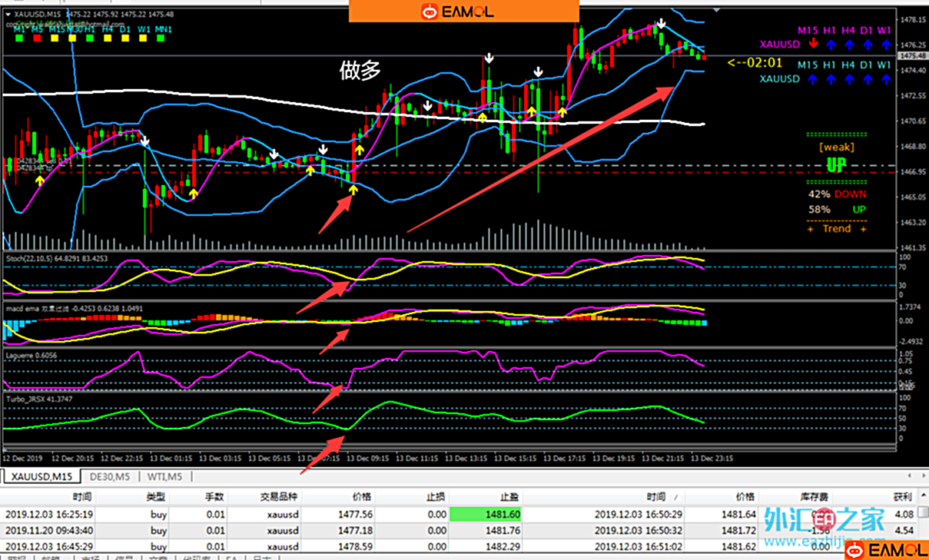Click the left scroll arrow of chart tabs
This screenshot has width=929, height=560.
click(909, 476)
